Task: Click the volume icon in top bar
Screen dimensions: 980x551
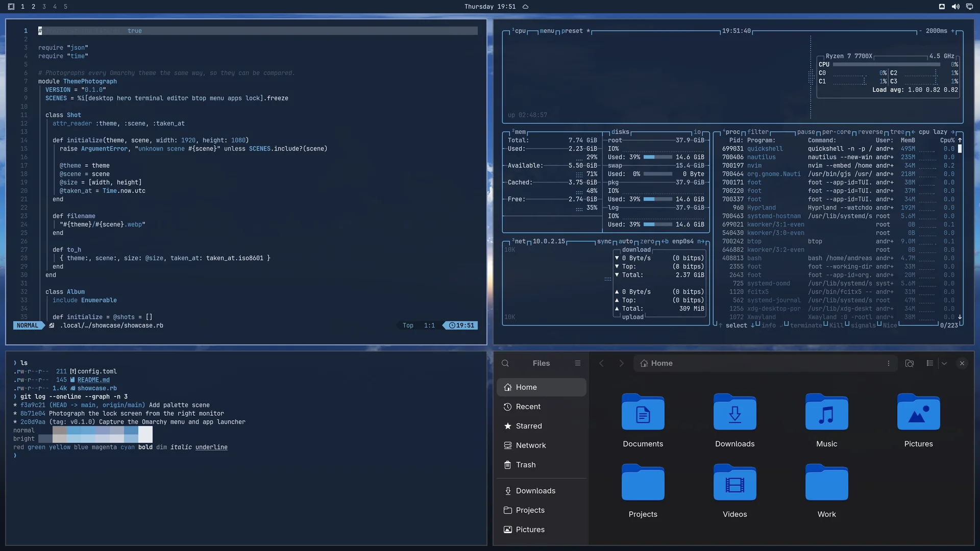Action: pos(955,7)
